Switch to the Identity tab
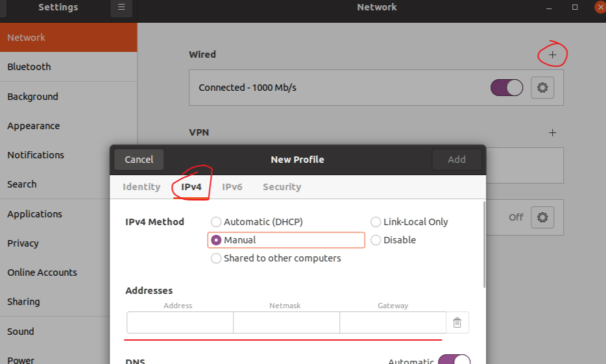Viewport: 606px width, 364px height. [141, 187]
